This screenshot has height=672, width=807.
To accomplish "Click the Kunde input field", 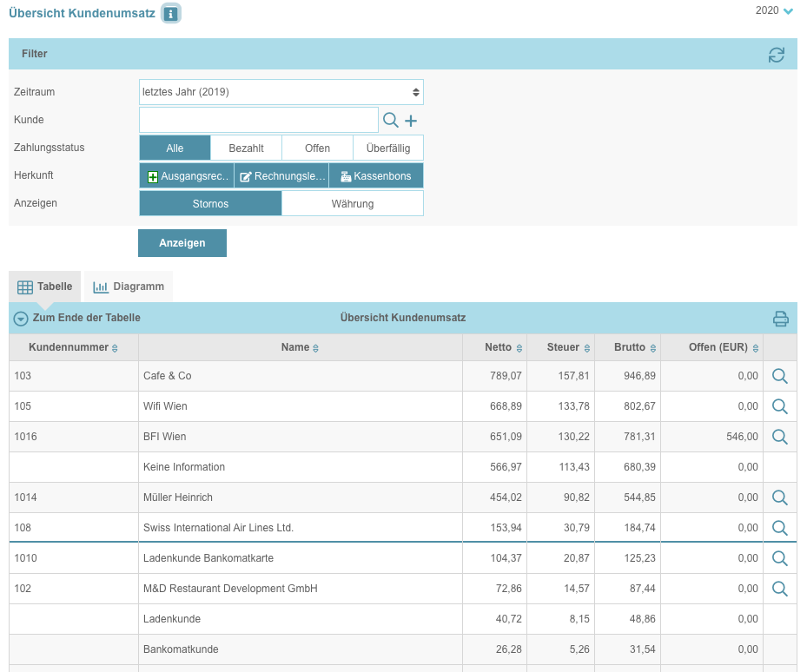I will pyautogui.click(x=258, y=120).
